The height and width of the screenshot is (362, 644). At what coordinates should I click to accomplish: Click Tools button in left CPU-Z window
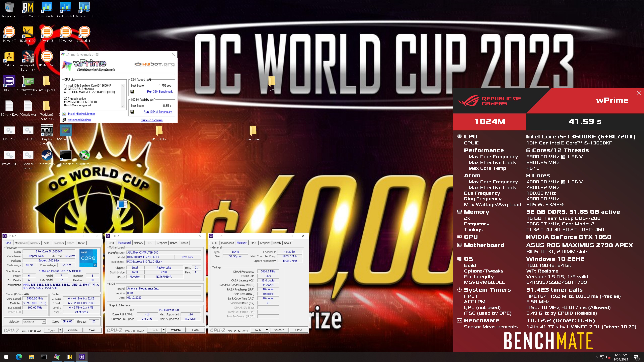click(x=51, y=330)
